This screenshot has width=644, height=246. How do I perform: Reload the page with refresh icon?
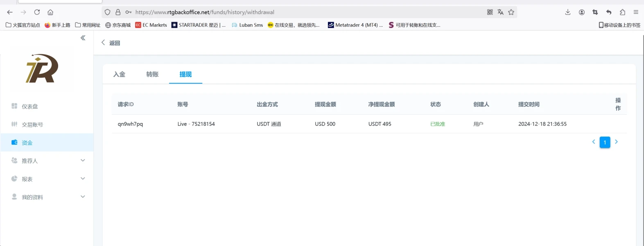37,12
